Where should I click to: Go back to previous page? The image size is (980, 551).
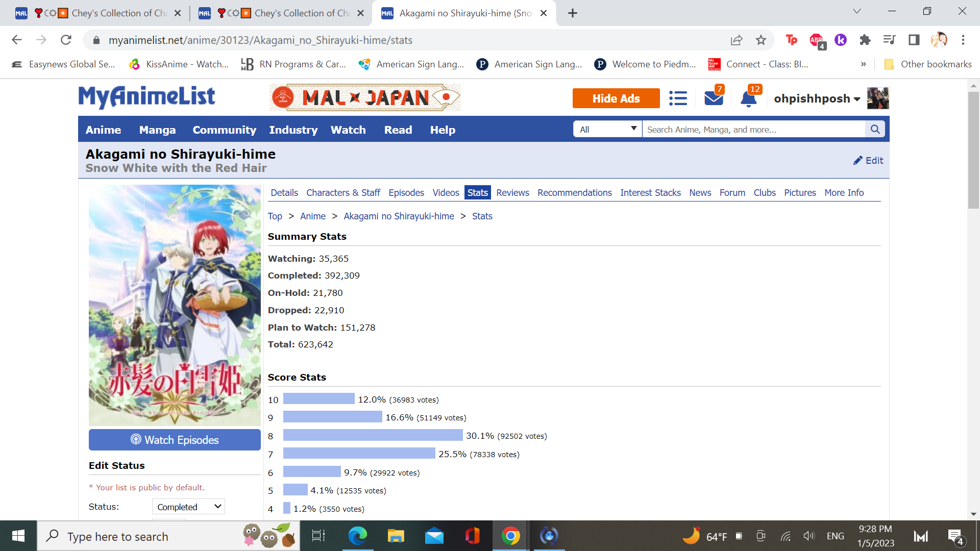pos(17,40)
